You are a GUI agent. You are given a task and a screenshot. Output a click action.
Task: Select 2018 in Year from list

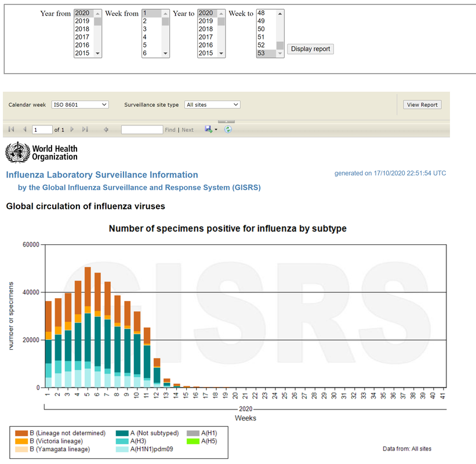pos(84,29)
